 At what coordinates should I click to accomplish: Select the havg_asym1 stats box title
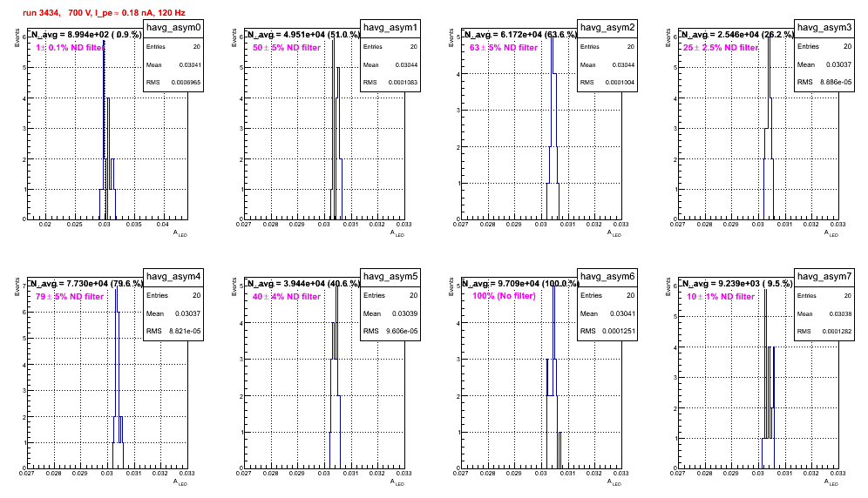pos(390,28)
